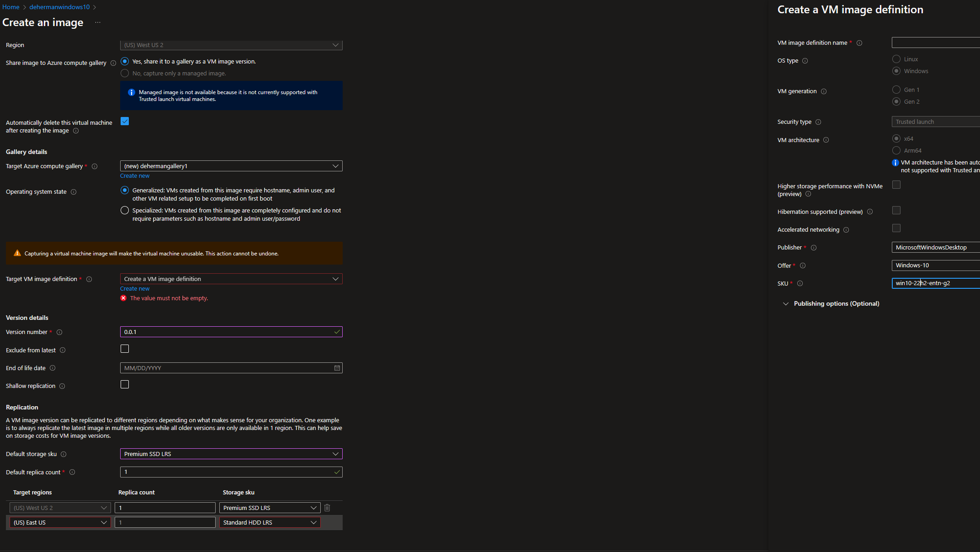The height and width of the screenshot is (552, 980).
Task: Open the dehermanwindows10 breadcrumb link
Action: (59, 7)
